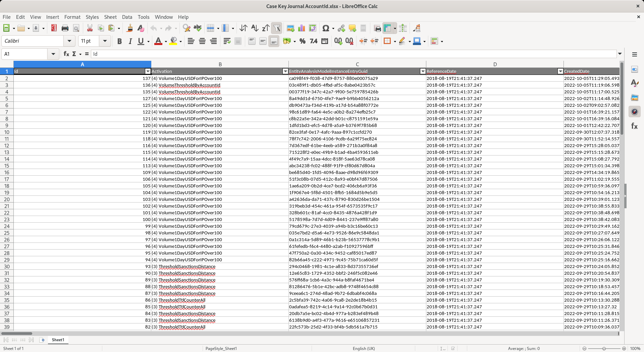644x352 pixels.
Task: Select column C header
Action: click(x=358, y=64)
